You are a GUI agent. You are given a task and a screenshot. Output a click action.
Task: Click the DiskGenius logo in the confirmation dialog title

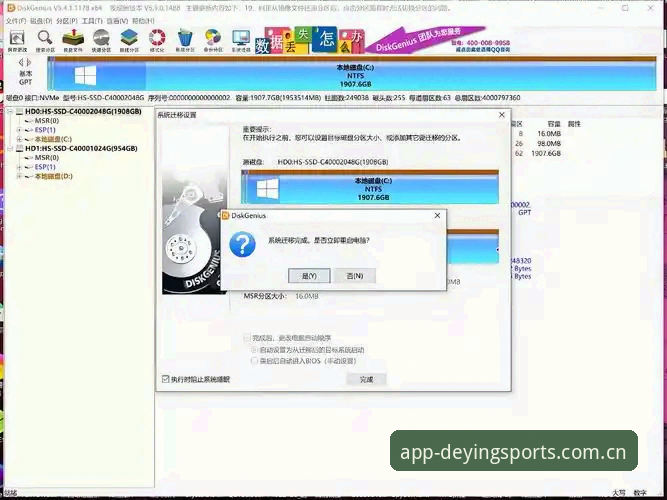pos(226,215)
